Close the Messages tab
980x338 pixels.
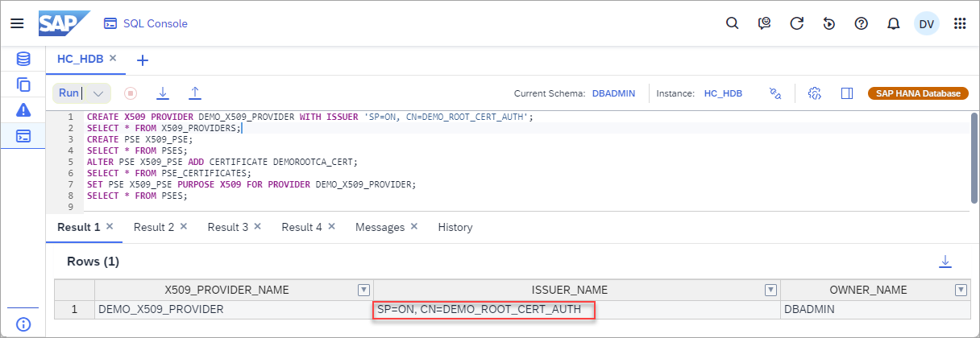[413, 226]
